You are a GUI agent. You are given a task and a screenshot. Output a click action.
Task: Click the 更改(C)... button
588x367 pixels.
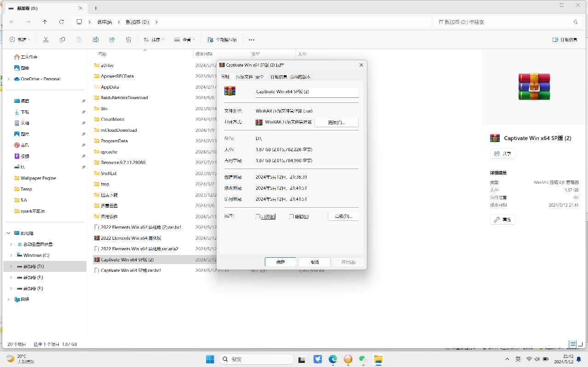click(x=336, y=122)
